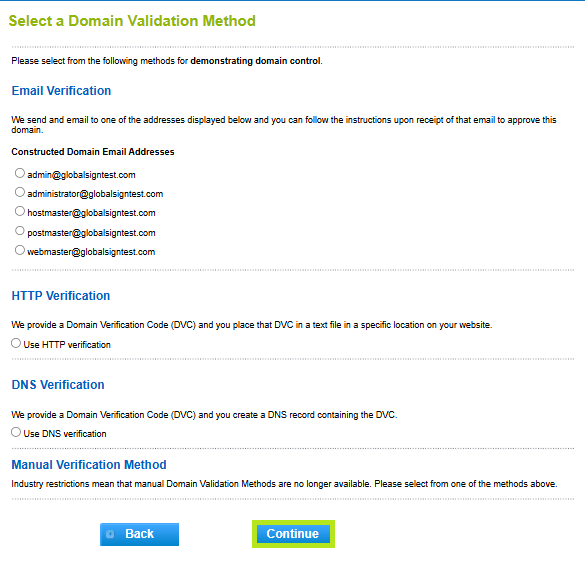Pick the hostmaster@globalsigntest.com radio button

[20, 211]
